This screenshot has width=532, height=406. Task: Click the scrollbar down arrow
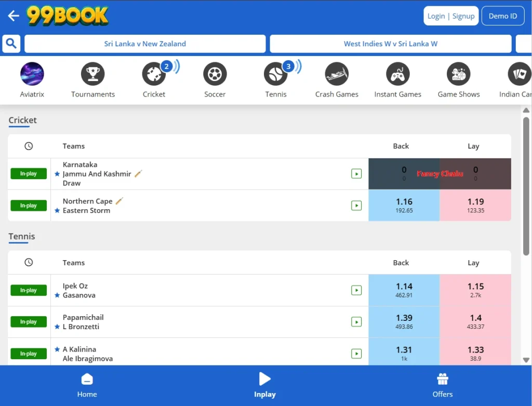tap(526, 360)
